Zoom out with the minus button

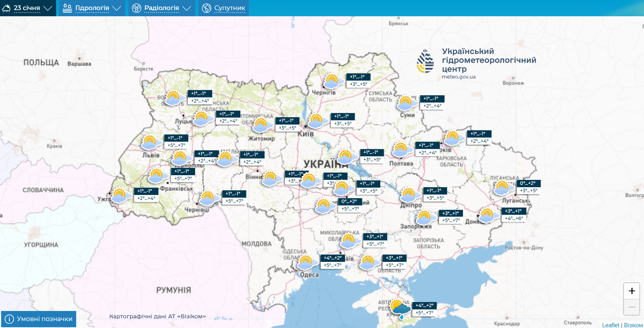click(x=632, y=307)
